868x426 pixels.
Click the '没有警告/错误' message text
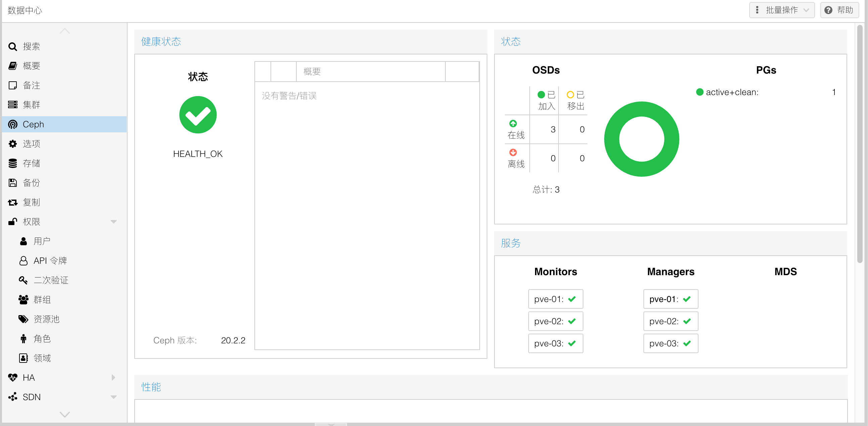pyautogui.click(x=289, y=96)
